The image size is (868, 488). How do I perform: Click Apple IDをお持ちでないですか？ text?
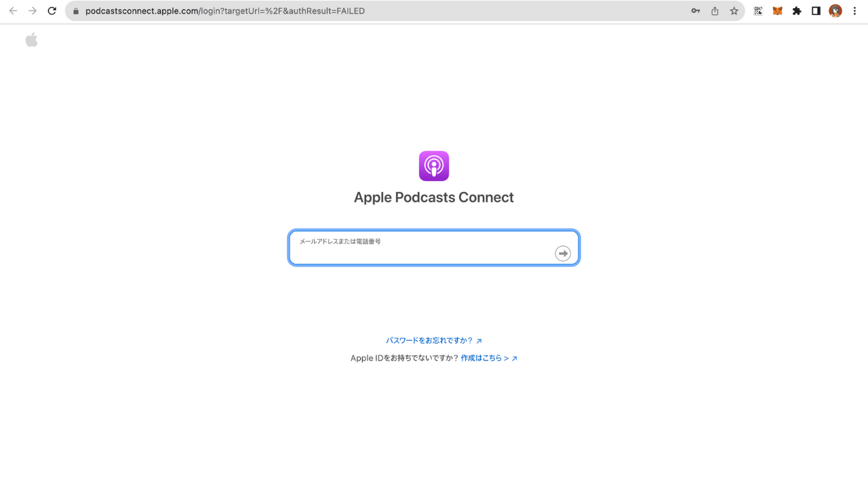tap(404, 359)
